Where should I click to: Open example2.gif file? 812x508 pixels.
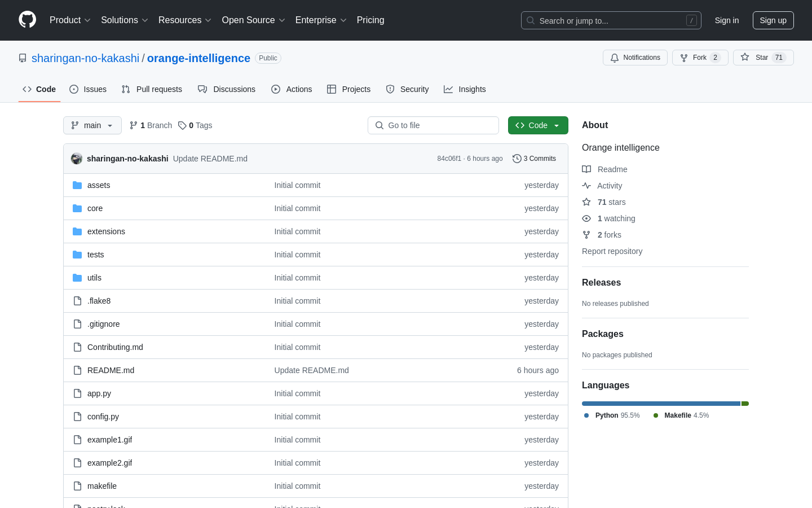coord(109,463)
